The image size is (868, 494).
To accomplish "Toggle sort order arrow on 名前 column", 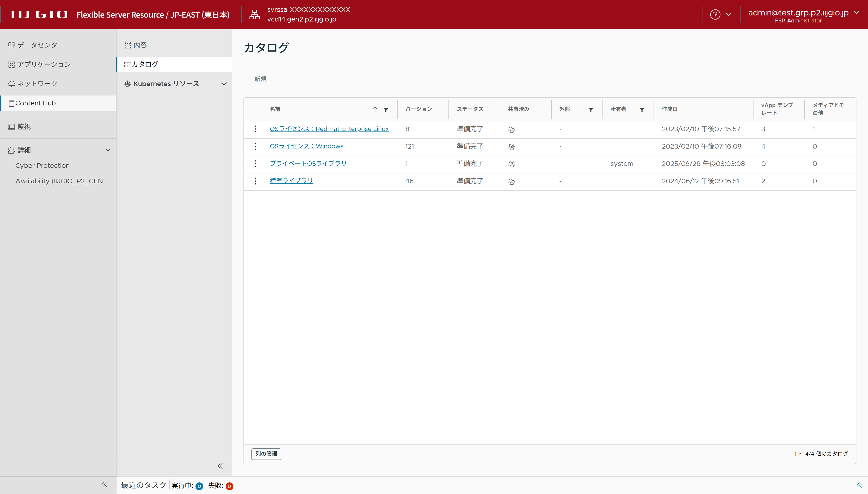I will [x=375, y=109].
